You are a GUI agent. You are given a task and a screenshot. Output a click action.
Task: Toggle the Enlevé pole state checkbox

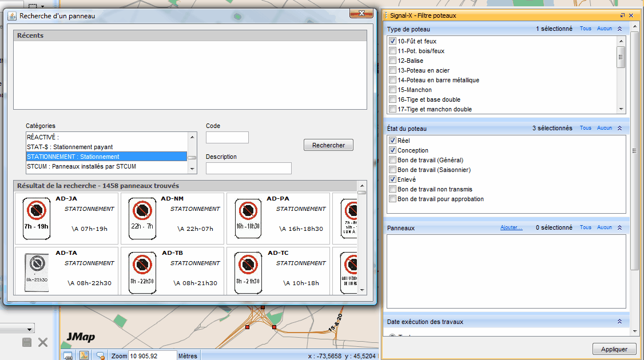392,179
